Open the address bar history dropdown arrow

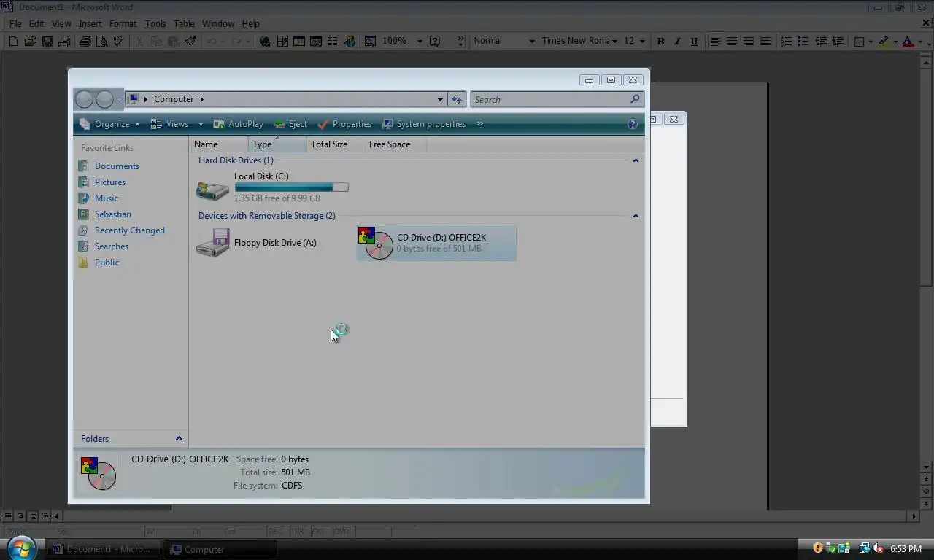tap(440, 99)
